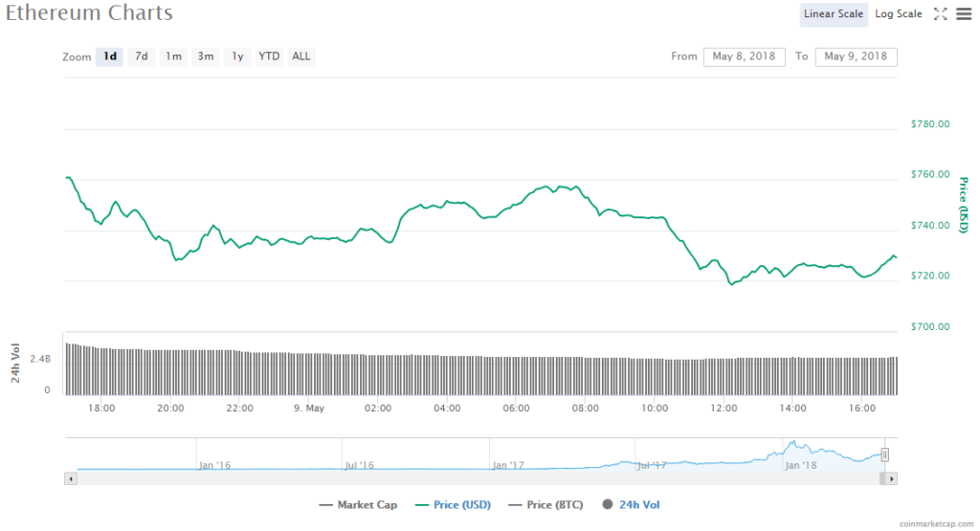The image size is (980, 531).
Task: Open the chart hamburger menu
Action: click(x=963, y=14)
